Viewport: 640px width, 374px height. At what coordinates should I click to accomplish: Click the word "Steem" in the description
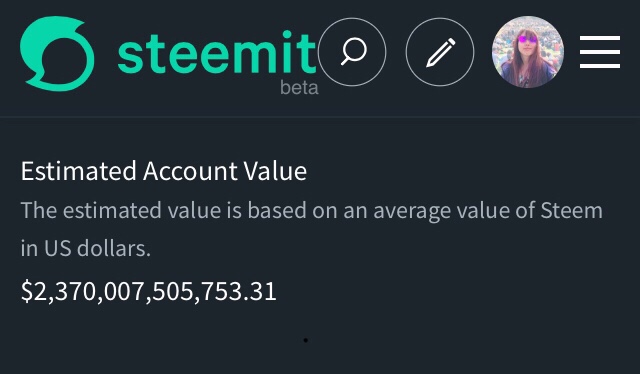(571, 210)
